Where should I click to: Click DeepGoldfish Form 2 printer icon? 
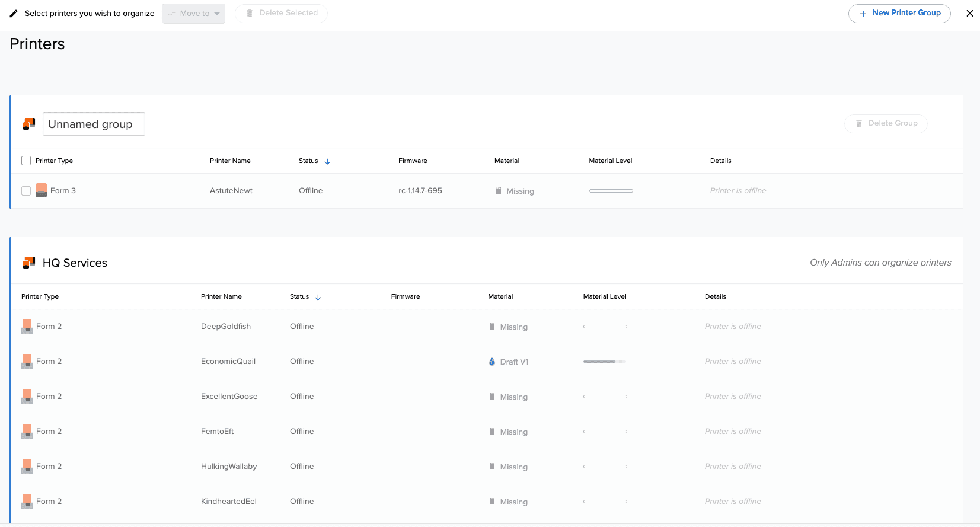(x=27, y=327)
